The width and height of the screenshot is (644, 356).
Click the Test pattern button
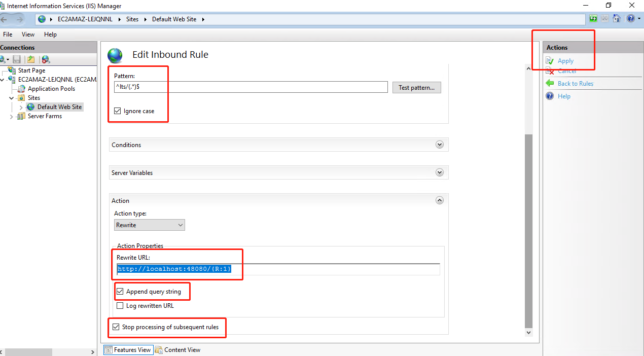click(416, 87)
